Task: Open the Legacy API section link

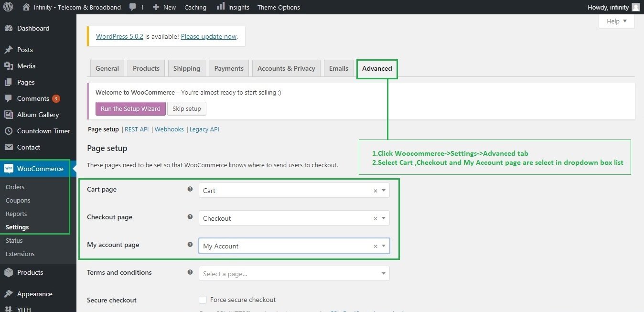Action: (204, 129)
